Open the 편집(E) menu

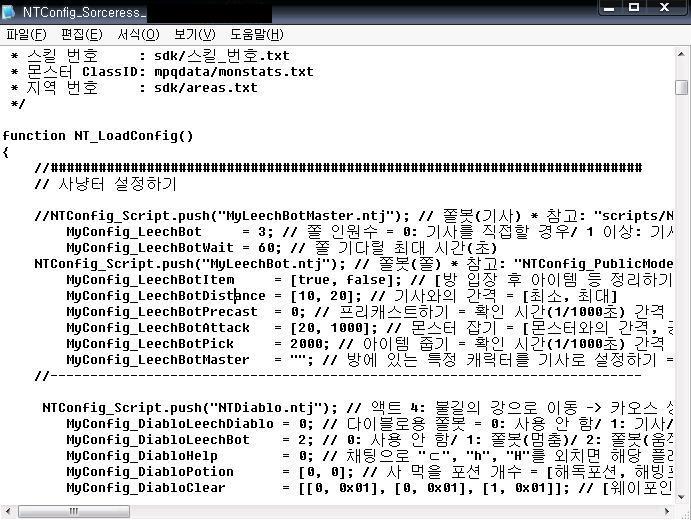[x=82, y=34]
